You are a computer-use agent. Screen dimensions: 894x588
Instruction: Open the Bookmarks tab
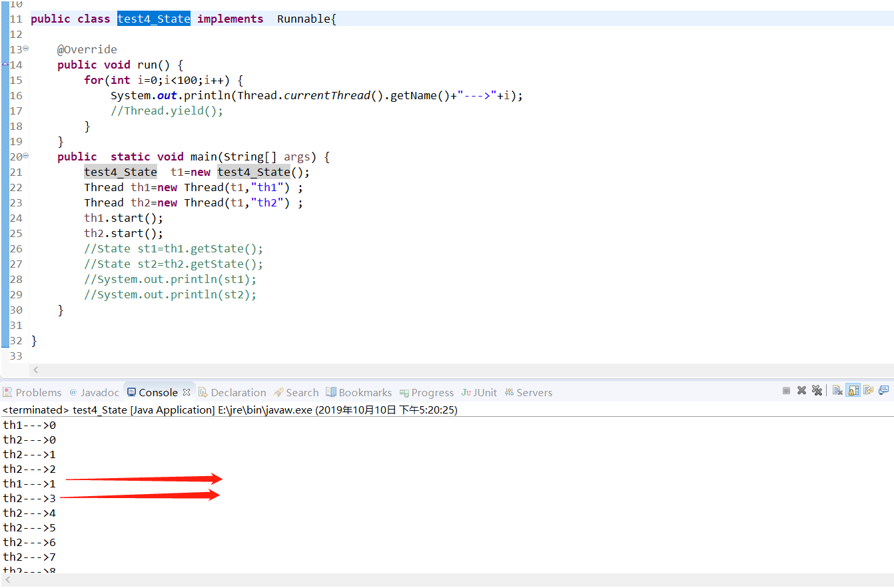[365, 392]
